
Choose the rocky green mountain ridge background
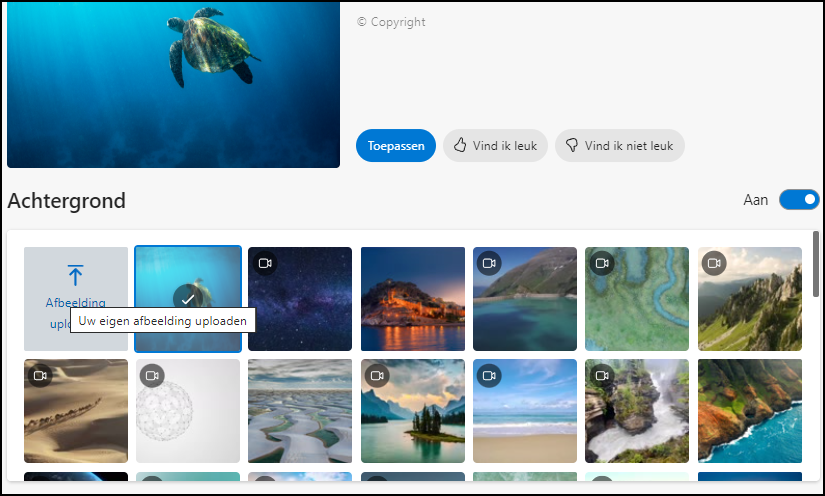pos(750,299)
